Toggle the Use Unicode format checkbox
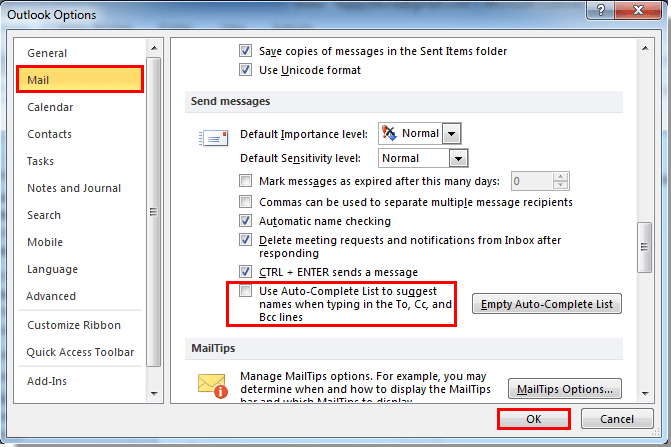Screen dimensions: 671x447 tap(245, 69)
